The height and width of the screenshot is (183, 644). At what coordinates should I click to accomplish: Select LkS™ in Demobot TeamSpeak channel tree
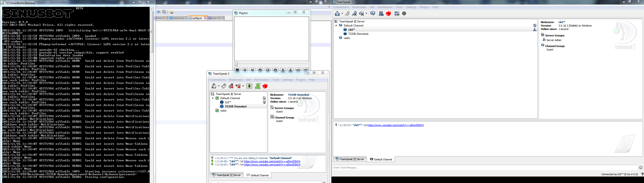[228, 102]
